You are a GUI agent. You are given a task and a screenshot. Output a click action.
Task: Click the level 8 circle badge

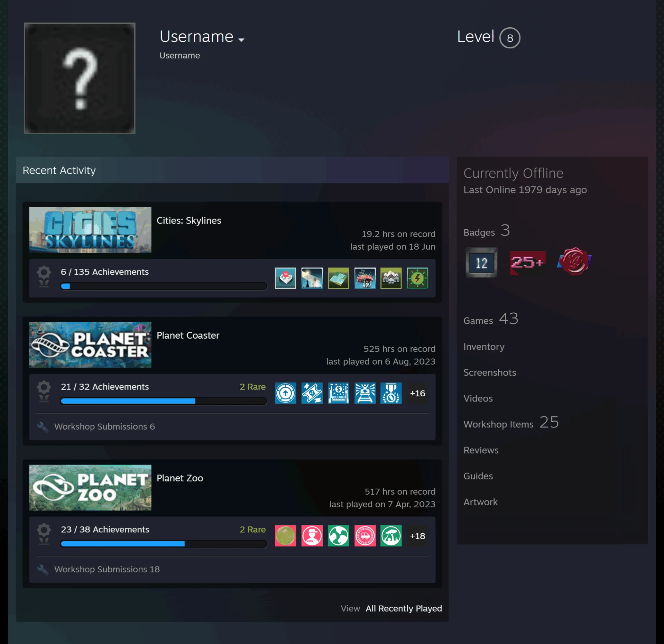509,38
